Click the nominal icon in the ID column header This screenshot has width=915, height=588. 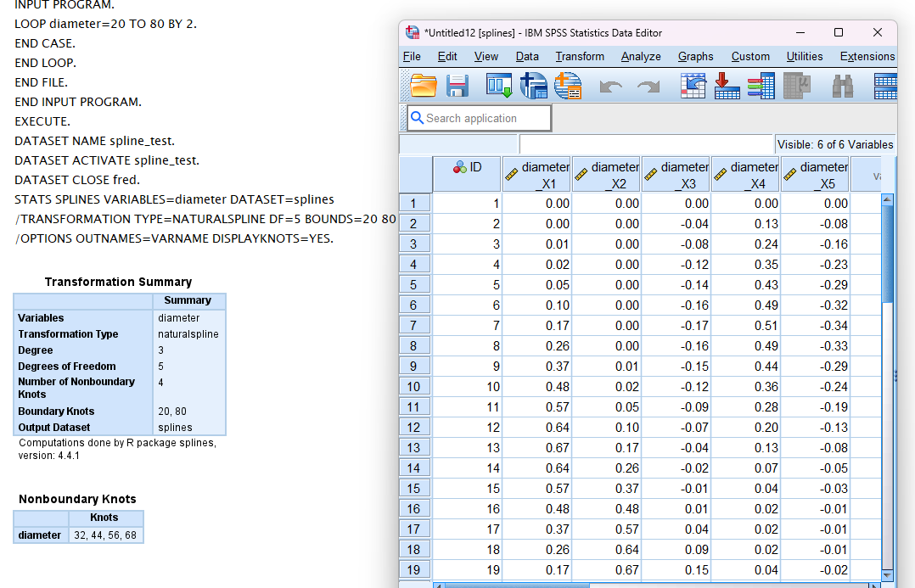(460, 167)
